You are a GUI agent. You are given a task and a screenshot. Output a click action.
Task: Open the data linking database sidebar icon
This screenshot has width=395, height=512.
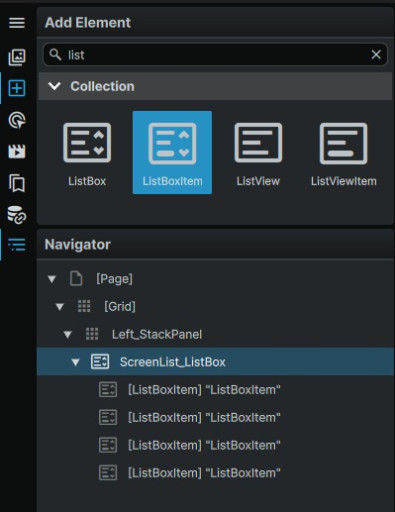(17, 215)
